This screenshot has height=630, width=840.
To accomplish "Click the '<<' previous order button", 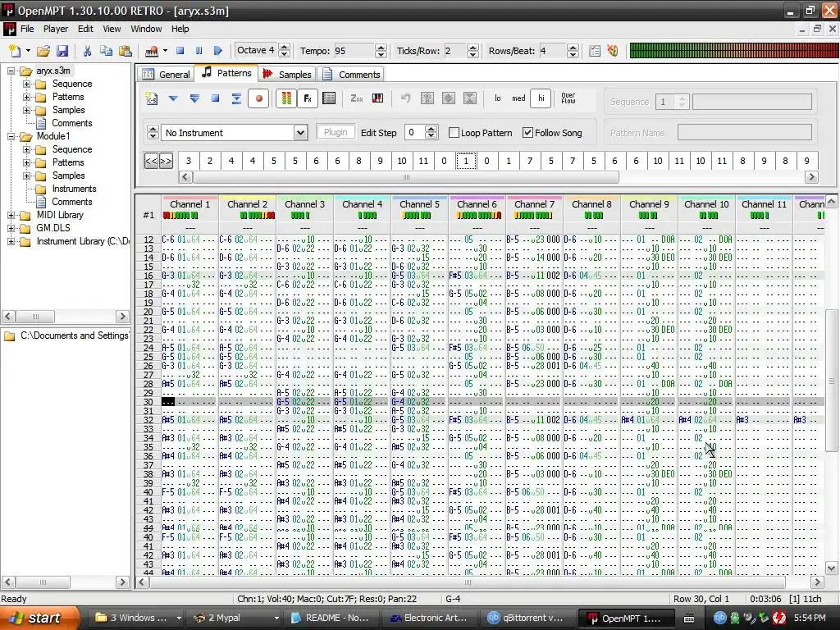I will 151,161.
